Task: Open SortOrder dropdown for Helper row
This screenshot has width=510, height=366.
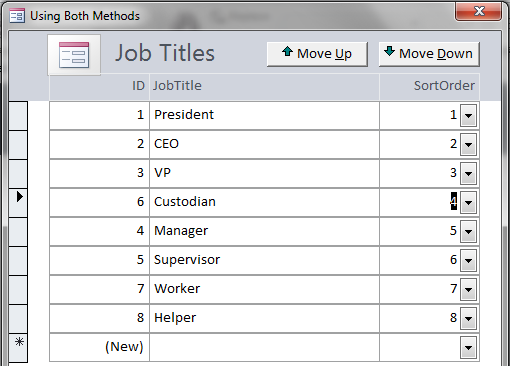Action: (468, 318)
